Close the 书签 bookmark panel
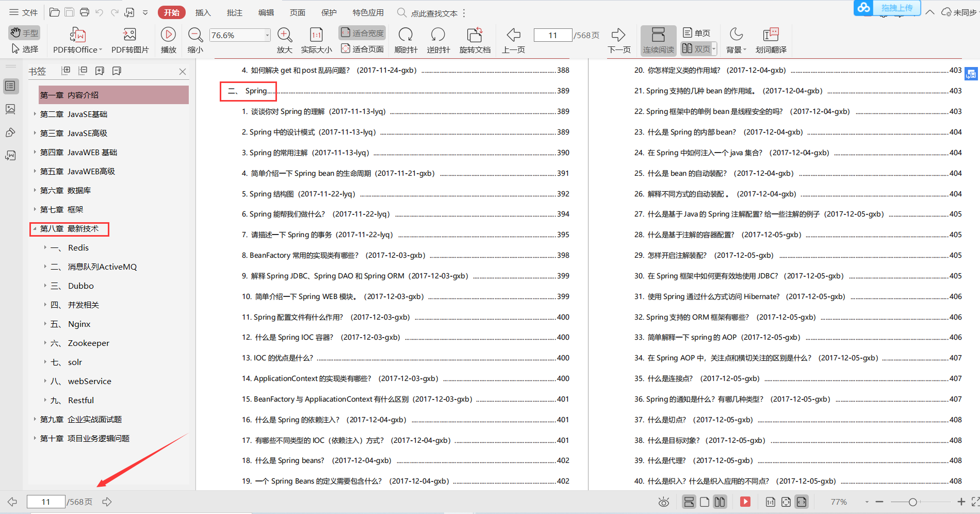 (183, 72)
